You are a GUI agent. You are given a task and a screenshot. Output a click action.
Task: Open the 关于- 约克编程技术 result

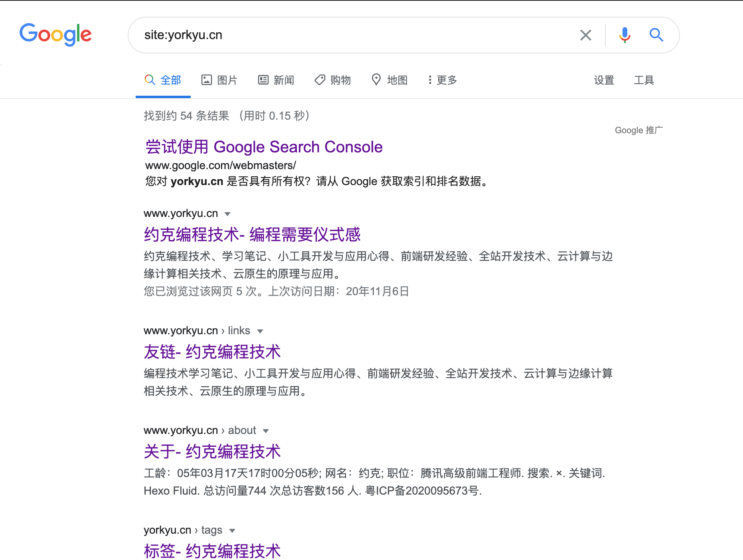click(212, 452)
